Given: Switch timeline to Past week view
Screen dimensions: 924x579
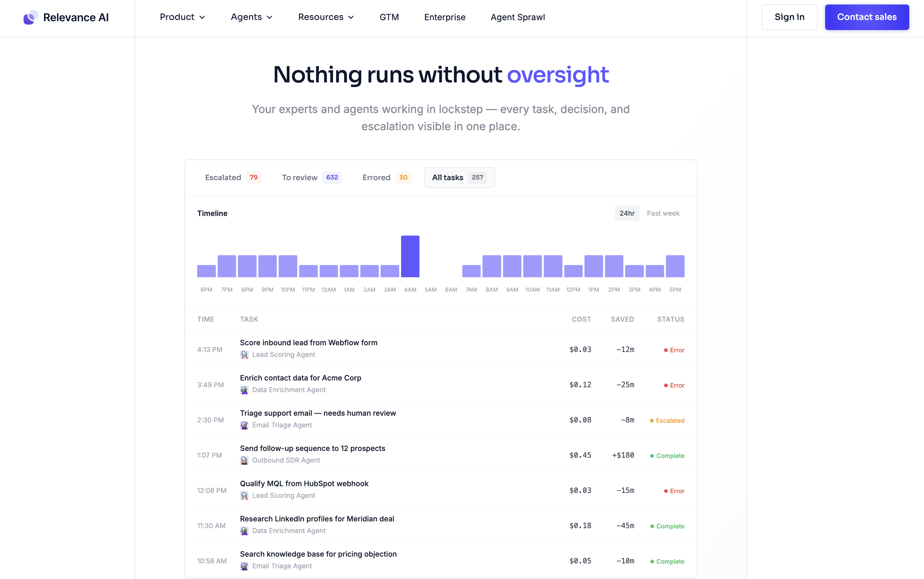Looking at the screenshot, I should 663,213.
